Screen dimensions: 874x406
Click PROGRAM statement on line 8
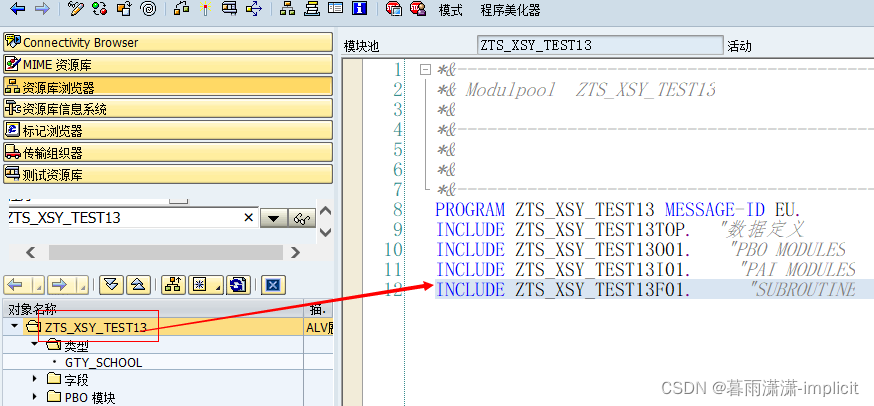click(618, 210)
